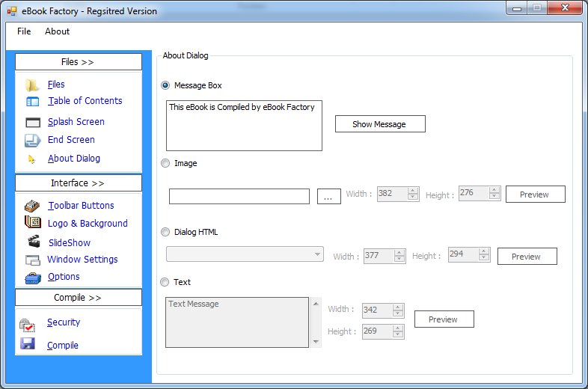Click the Security checkmark icon
Screen dimensions: 588x389
(x=27, y=325)
